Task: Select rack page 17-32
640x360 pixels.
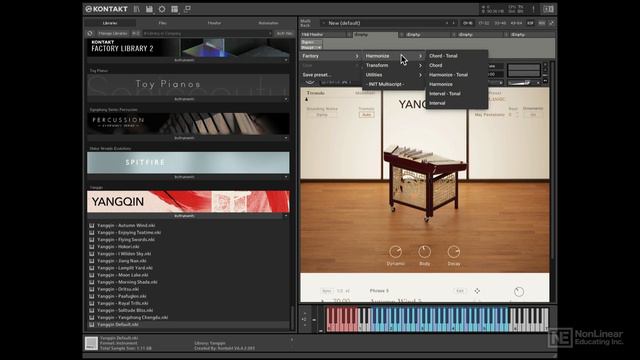Action: (x=484, y=23)
